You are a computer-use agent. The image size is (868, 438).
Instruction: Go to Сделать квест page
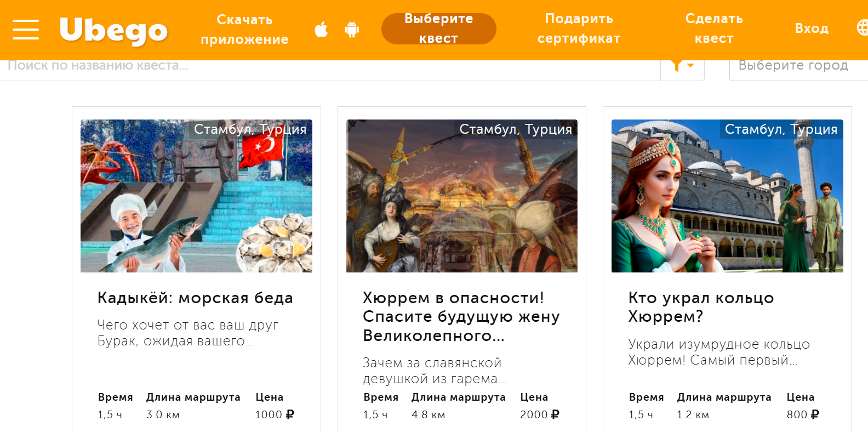coord(714,29)
